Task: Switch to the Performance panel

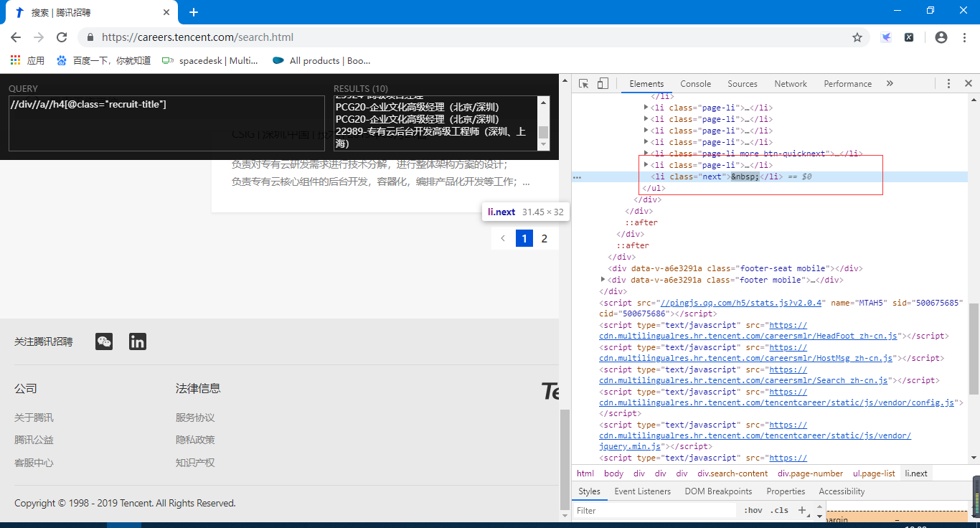Action: point(848,84)
